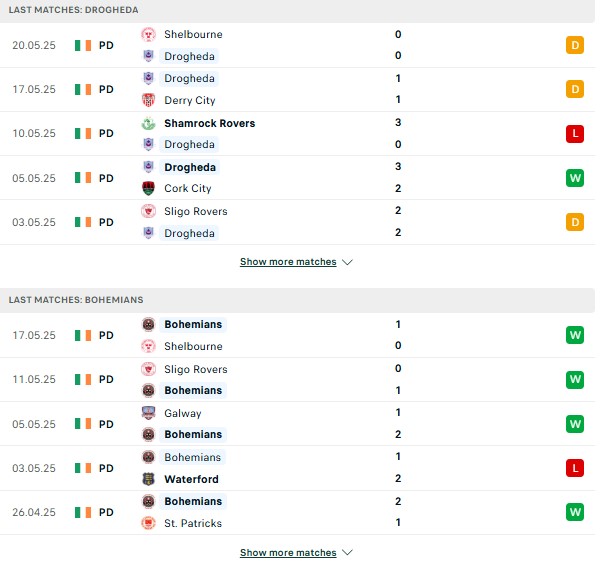This screenshot has width=600, height=572.
Task: Click the green W badge for Cork City match
Action: click(575, 178)
